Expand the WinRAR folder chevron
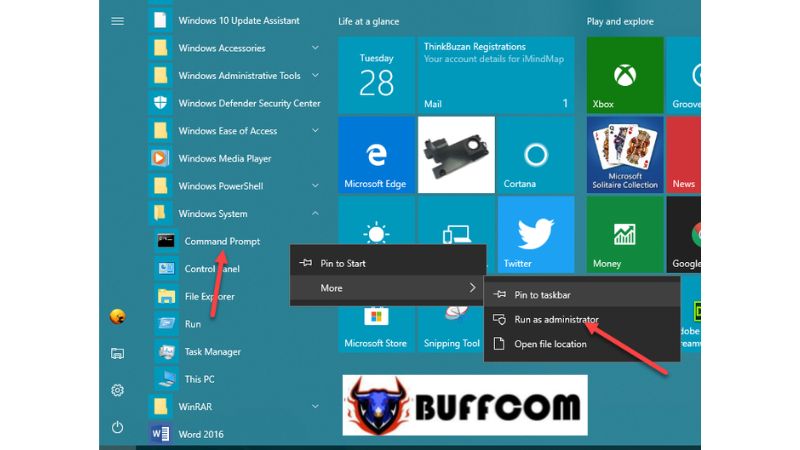Viewport: 800px width, 450px height. [x=315, y=406]
